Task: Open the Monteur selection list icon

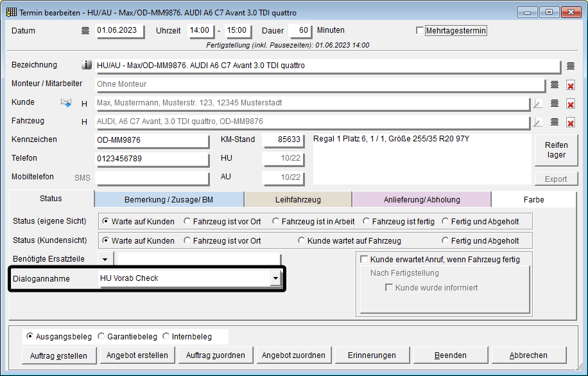Action: (554, 85)
